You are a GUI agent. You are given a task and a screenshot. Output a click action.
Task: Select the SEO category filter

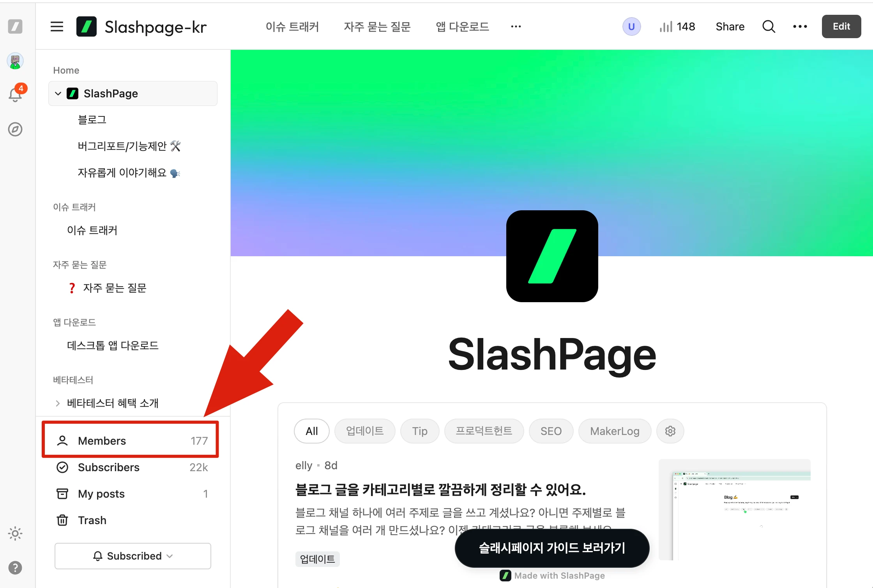point(551,431)
